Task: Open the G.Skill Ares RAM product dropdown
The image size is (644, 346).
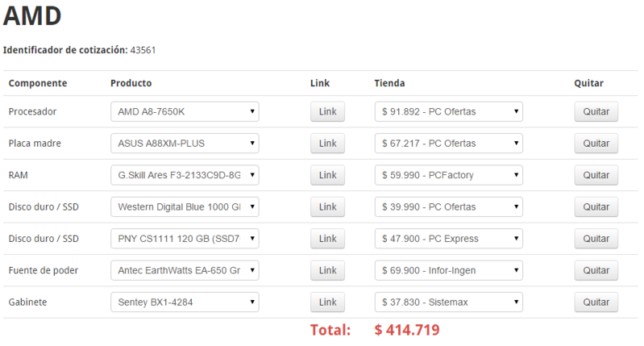Action: click(x=185, y=175)
